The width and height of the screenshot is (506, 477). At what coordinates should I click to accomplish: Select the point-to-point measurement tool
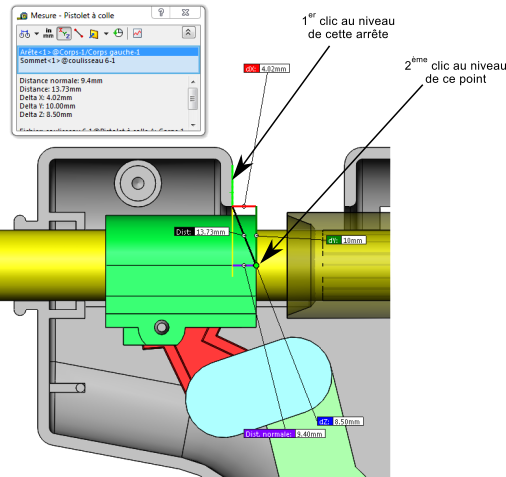(79, 33)
